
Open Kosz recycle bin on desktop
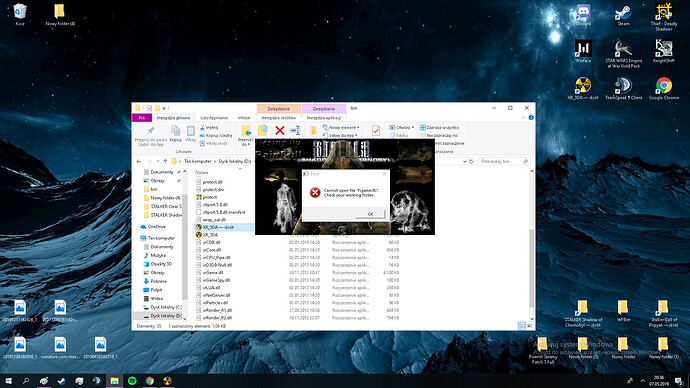pyautogui.click(x=20, y=15)
